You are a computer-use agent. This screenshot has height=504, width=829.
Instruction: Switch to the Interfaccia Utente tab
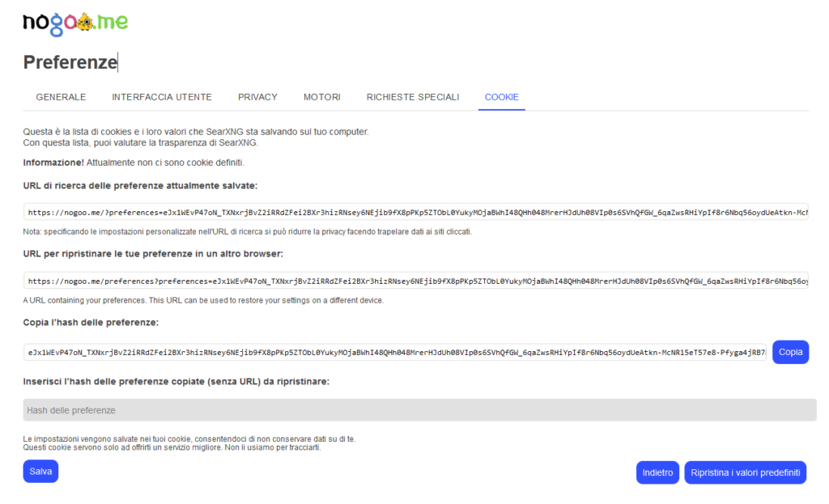click(x=162, y=97)
